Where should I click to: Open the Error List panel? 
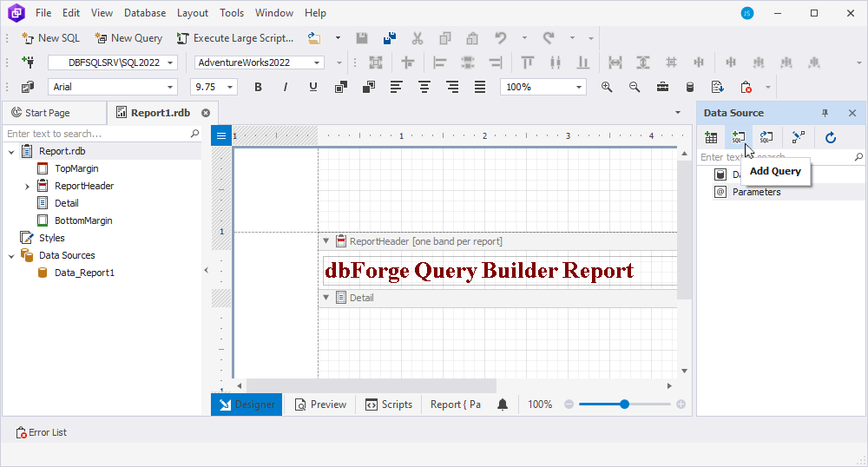[42, 432]
